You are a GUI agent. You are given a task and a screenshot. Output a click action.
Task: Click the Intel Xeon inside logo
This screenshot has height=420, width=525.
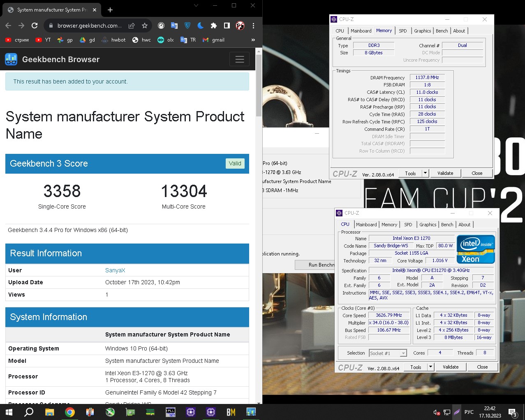pos(476,249)
